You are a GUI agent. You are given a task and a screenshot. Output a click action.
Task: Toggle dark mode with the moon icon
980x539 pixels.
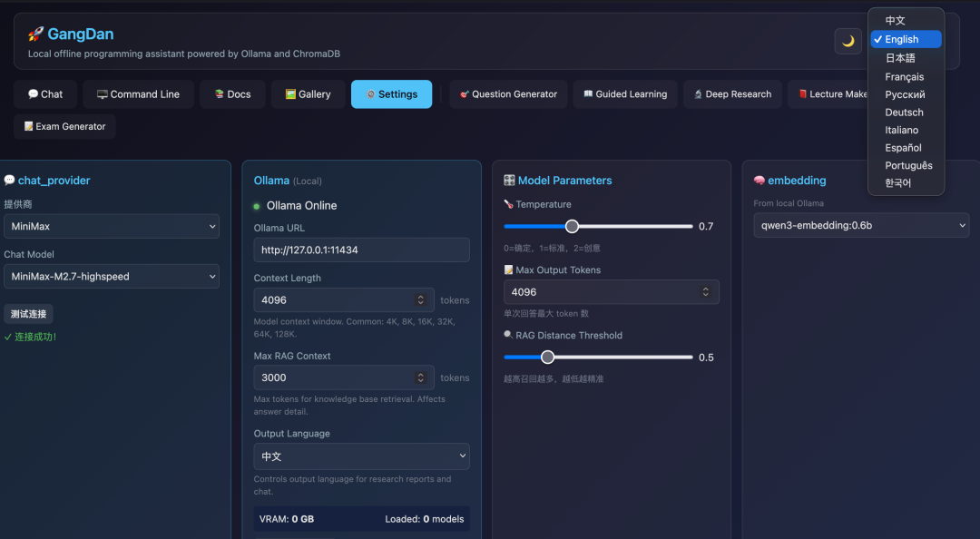(848, 41)
